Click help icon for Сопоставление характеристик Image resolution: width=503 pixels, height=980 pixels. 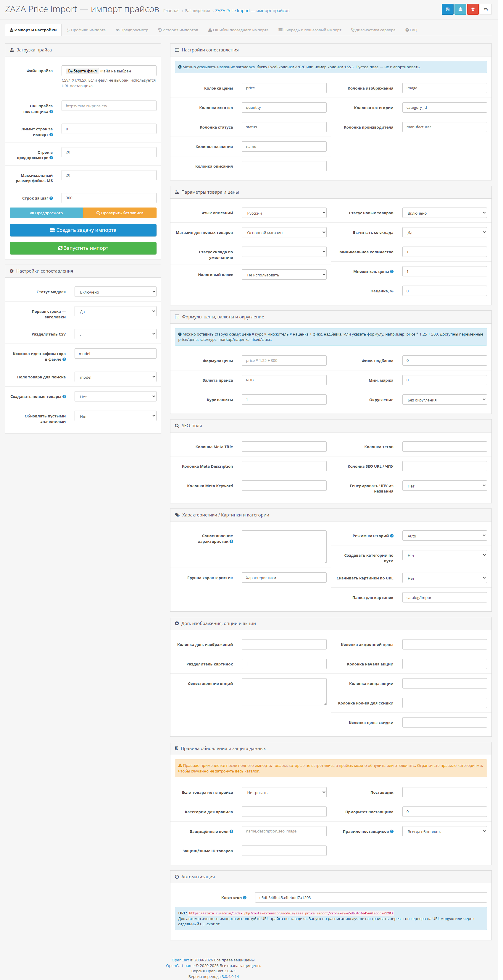pos(231,541)
